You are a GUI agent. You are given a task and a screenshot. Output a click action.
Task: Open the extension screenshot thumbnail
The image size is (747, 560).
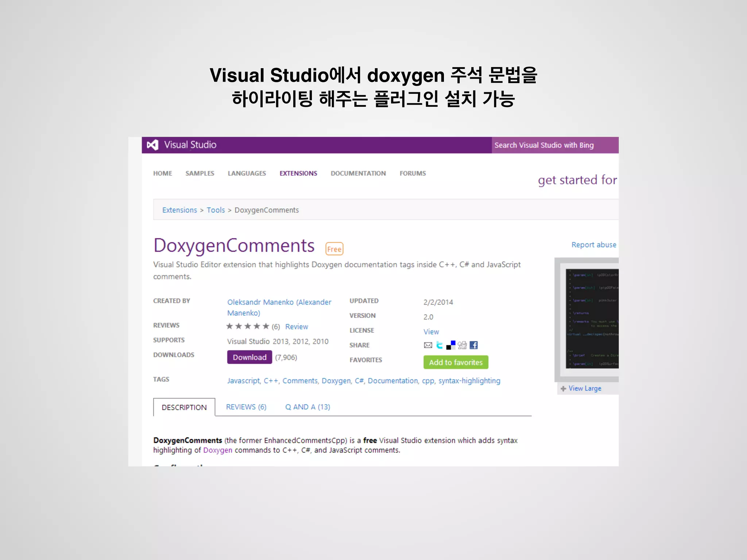[x=592, y=319]
